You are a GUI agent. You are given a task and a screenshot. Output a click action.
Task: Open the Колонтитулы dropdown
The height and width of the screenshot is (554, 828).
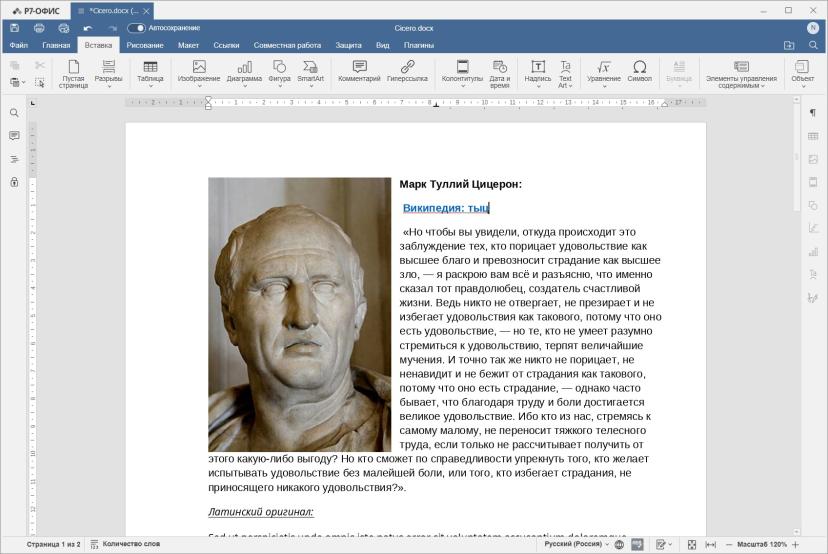coord(463,73)
